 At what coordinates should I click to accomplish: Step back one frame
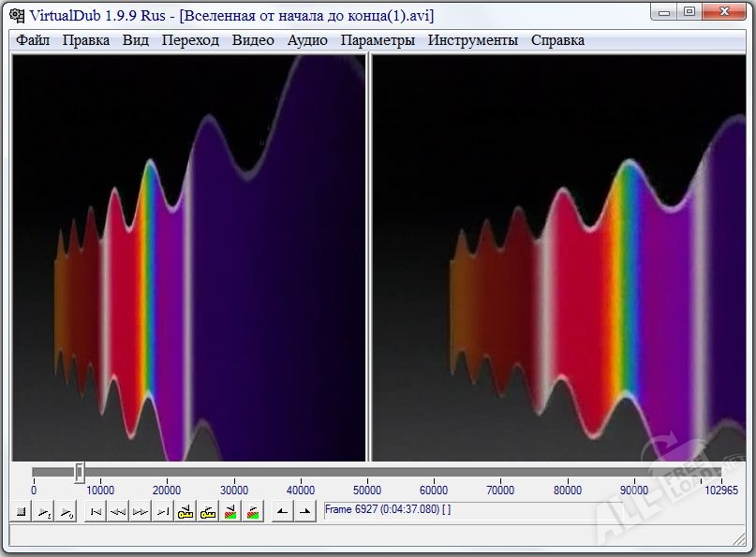117,512
